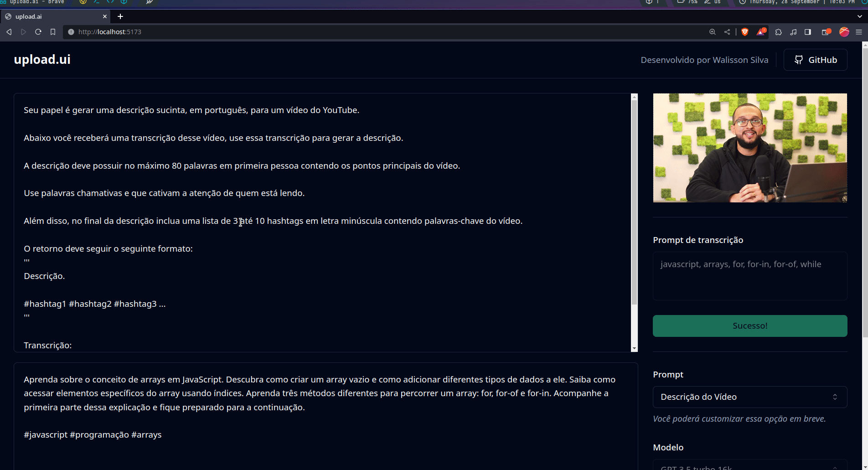The image size is (868, 470).
Task: View site information for localhost
Action: pyautogui.click(x=71, y=32)
